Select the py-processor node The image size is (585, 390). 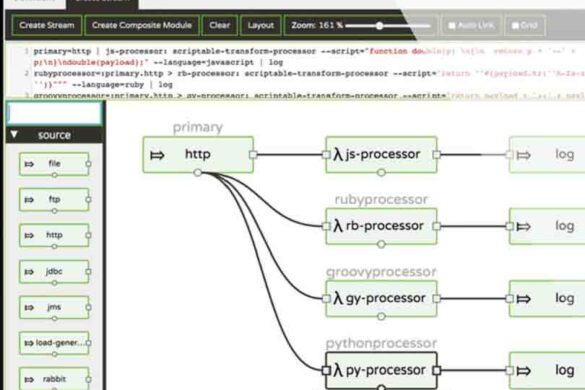click(381, 371)
